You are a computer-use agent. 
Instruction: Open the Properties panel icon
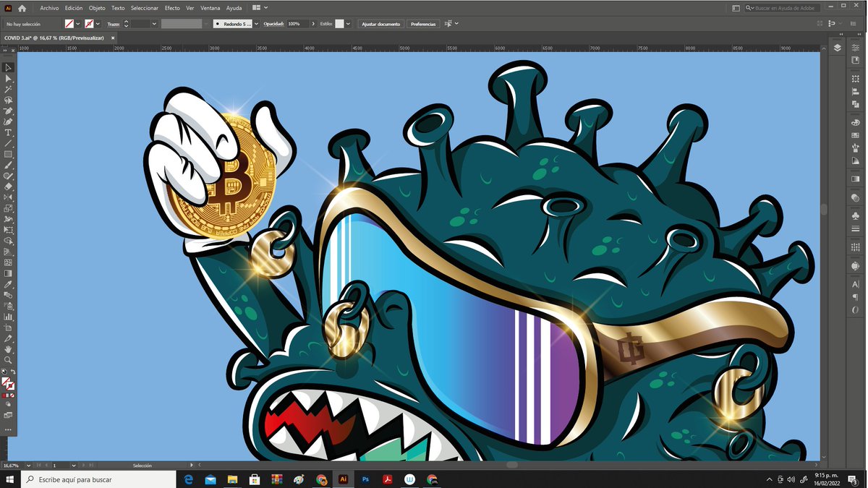pos(856,48)
